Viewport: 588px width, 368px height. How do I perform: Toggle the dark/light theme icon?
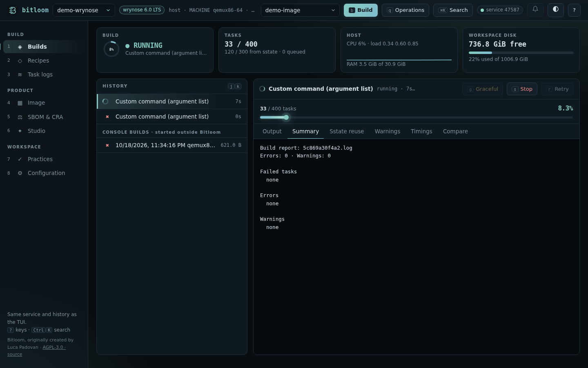[x=556, y=10]
